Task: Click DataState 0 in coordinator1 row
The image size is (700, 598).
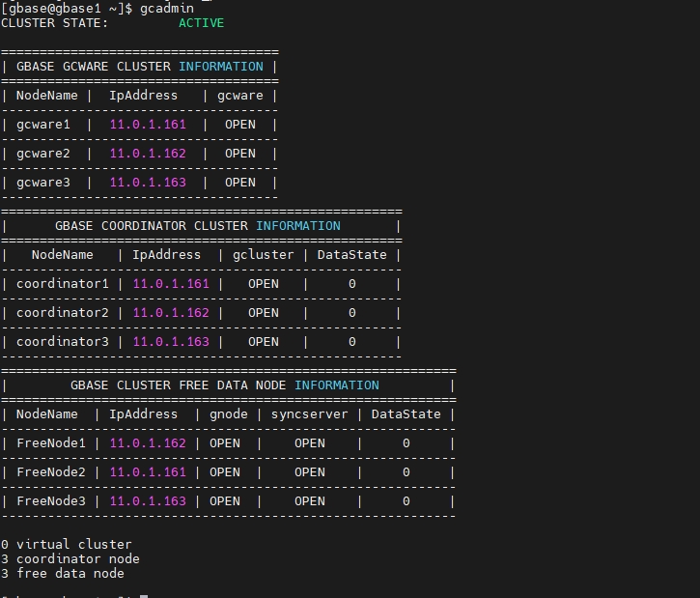Action: [x=352, y=284]
